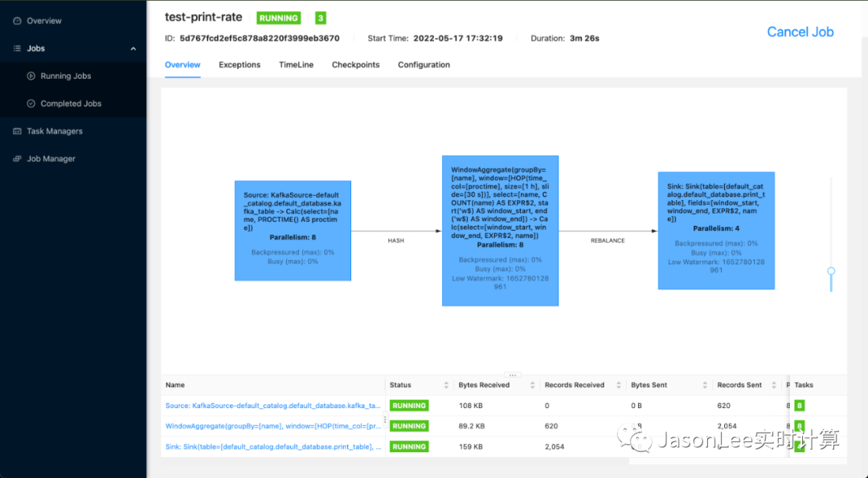The height and width of the screenshot is (478, 868).
Task: Click the panel resize handle above table
Action: point(512,374)
